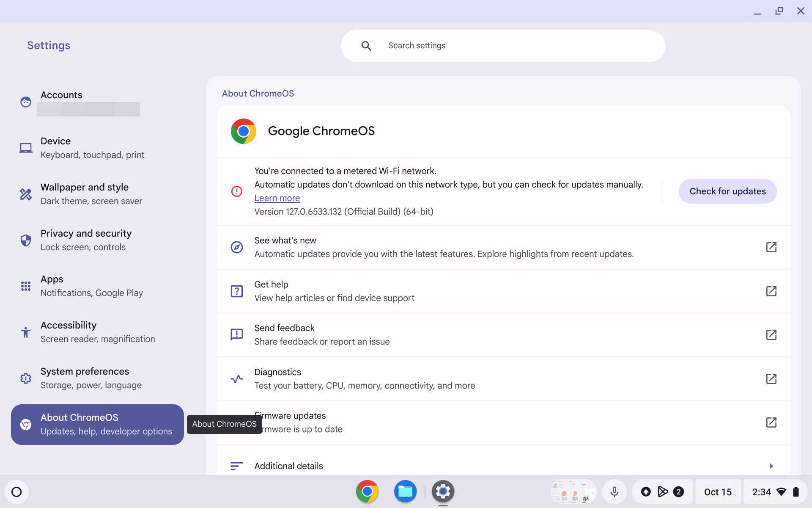Click the Check for updates button
812x508 pixels.
coord(727,191)
